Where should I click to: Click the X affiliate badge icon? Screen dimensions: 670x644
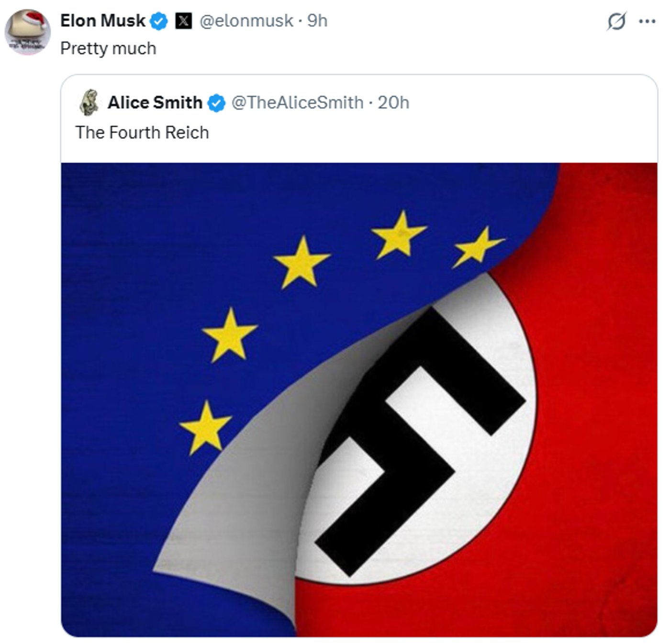(184, 21)
